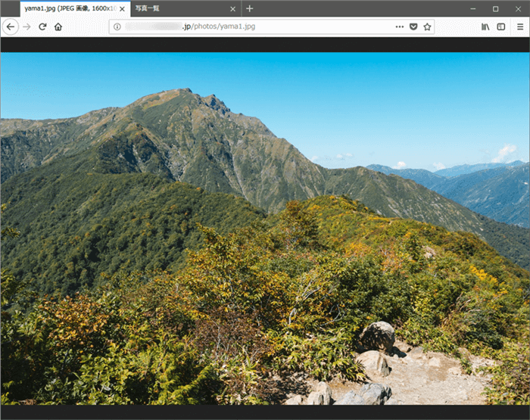Select the yama1.jpg tab
This screenshot has height=420, width=530.
67,8
